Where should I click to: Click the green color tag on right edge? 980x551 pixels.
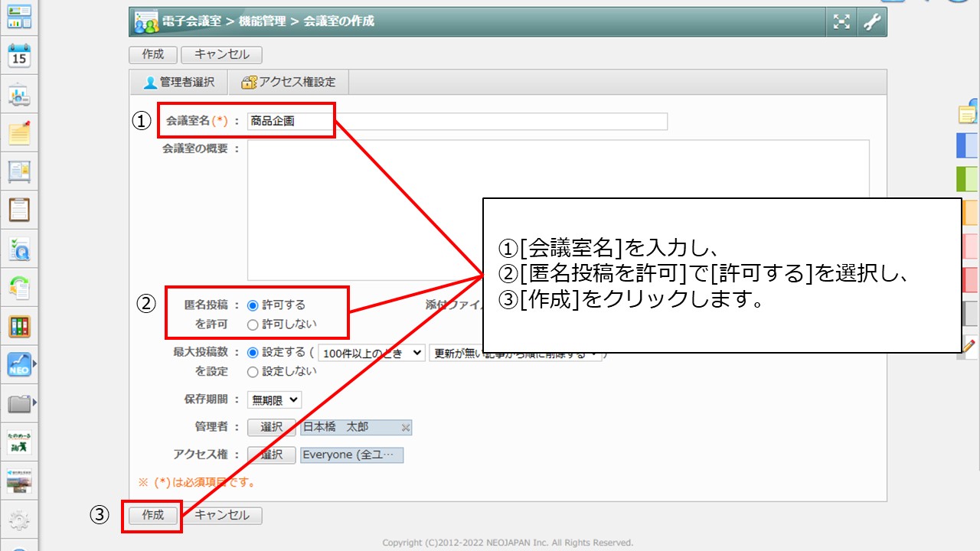pos(968,178)
